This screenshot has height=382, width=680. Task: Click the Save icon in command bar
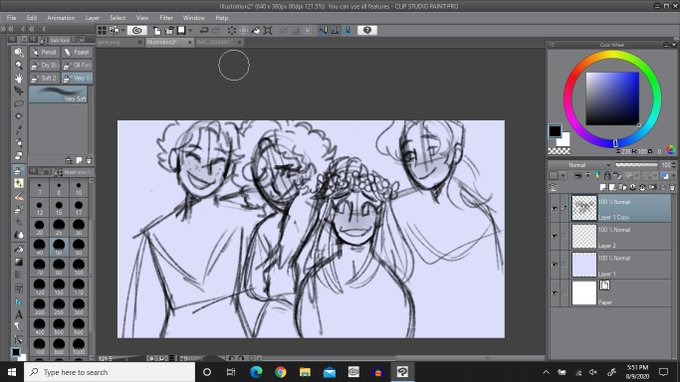pyautogui.click(x=181, y=30)
